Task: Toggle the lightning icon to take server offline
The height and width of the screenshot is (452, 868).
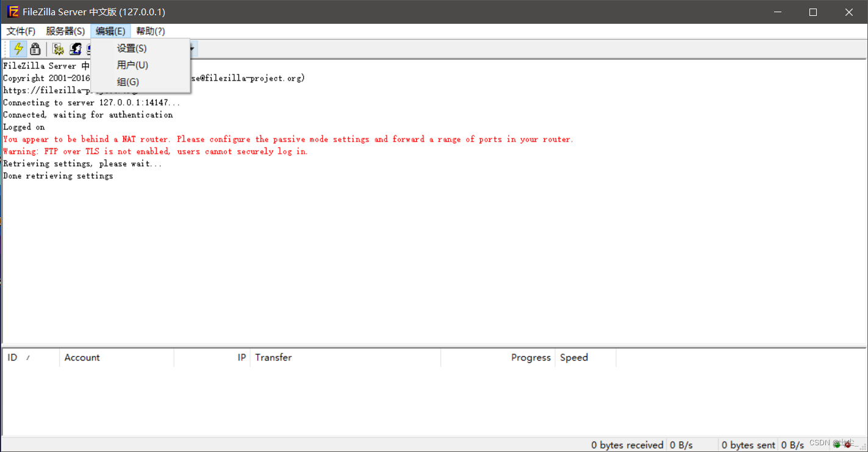Action: coord(18,49)
